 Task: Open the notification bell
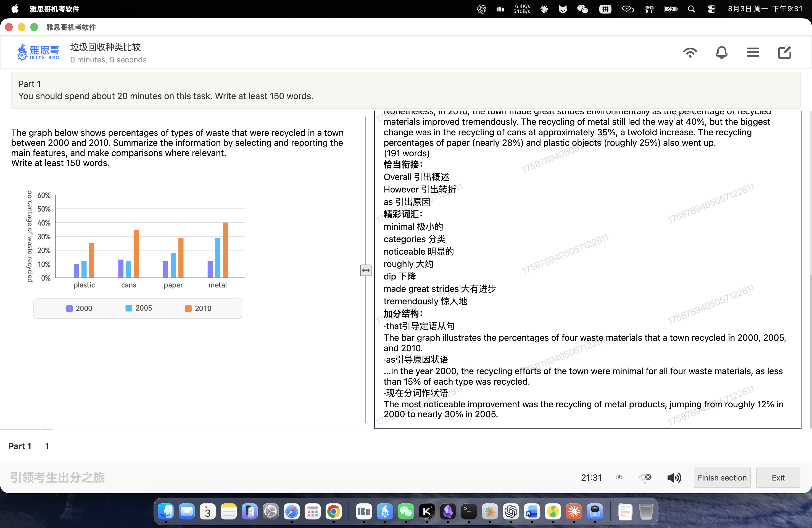pyautogui.click(x=721, y=52)
